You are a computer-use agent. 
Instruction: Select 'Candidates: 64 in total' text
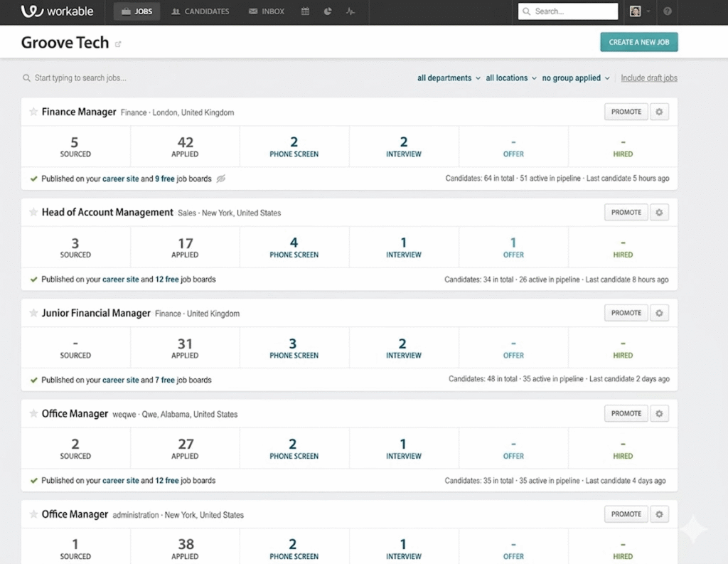(x=480, y=179)
